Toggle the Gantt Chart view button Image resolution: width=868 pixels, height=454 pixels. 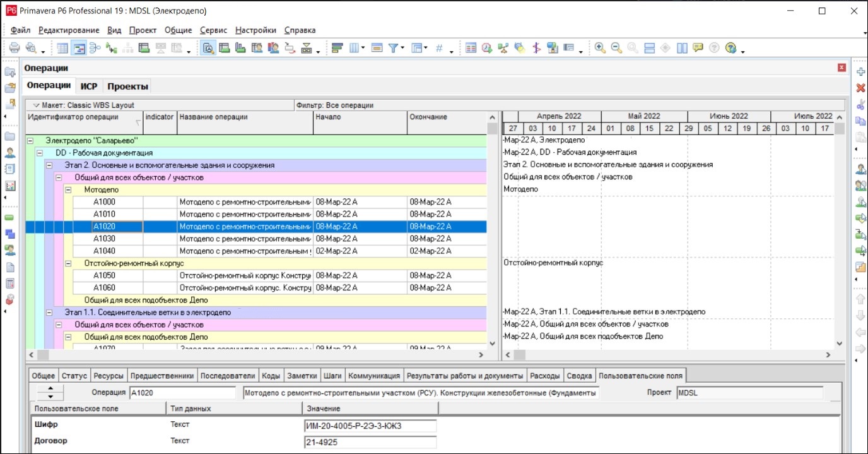[79, 48]
